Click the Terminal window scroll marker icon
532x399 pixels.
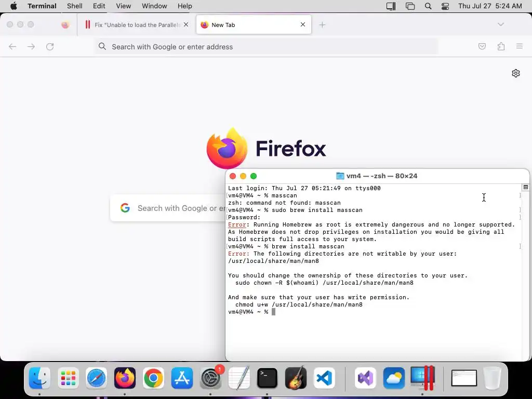pos(526,187)
